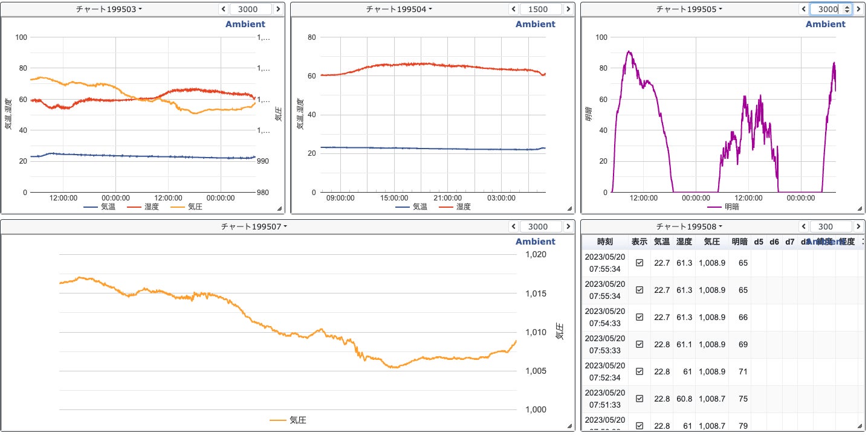Click the 気圧 column header in table
Viewport: 868px width, 436px height.
(x=711, y=242)
